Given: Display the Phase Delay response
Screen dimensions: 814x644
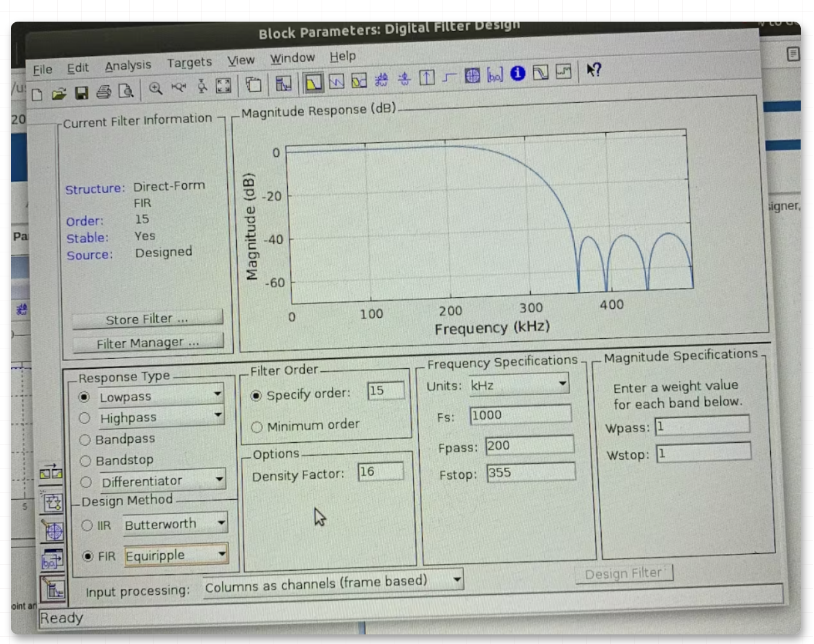Looking at the screenshot, I should point(404,79).
